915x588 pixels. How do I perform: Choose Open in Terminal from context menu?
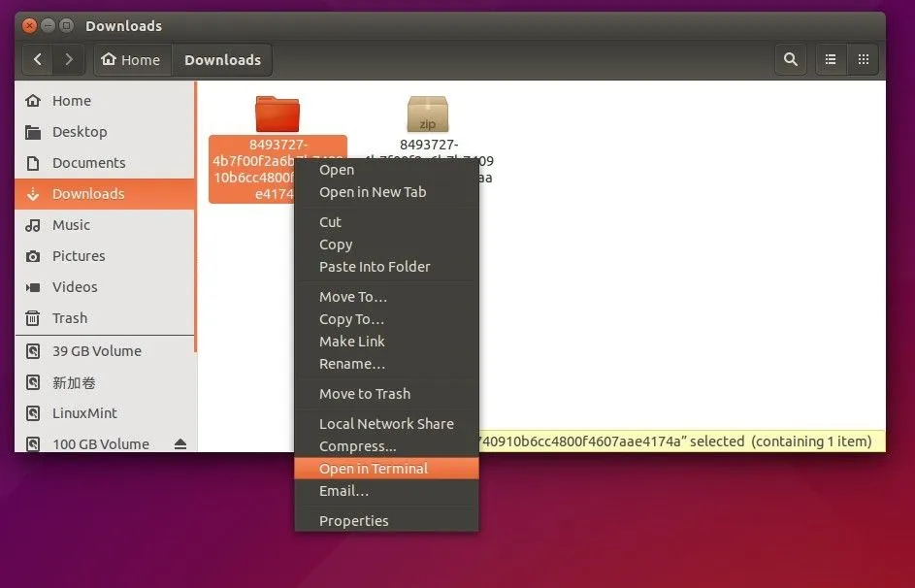coord(374,469)
